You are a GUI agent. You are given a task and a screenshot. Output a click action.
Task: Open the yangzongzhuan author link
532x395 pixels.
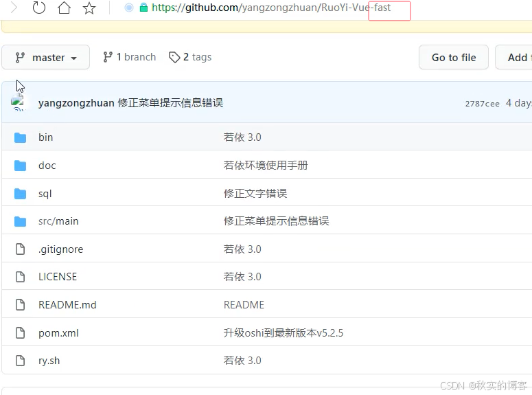pyautogui.click(x=76, y=103)
